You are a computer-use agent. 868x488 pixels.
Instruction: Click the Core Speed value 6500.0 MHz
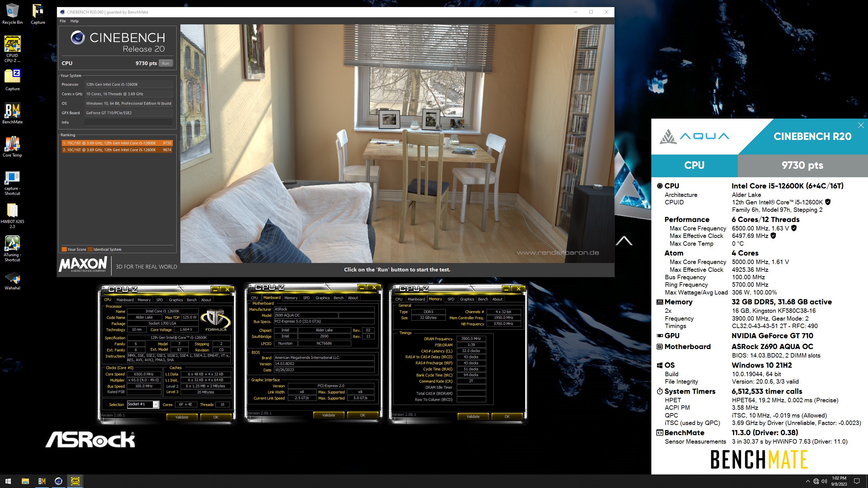tap(144, 374)
